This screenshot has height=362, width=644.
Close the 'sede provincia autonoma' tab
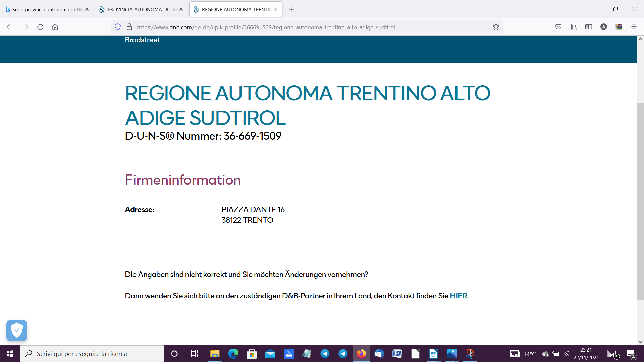(87, 9)
